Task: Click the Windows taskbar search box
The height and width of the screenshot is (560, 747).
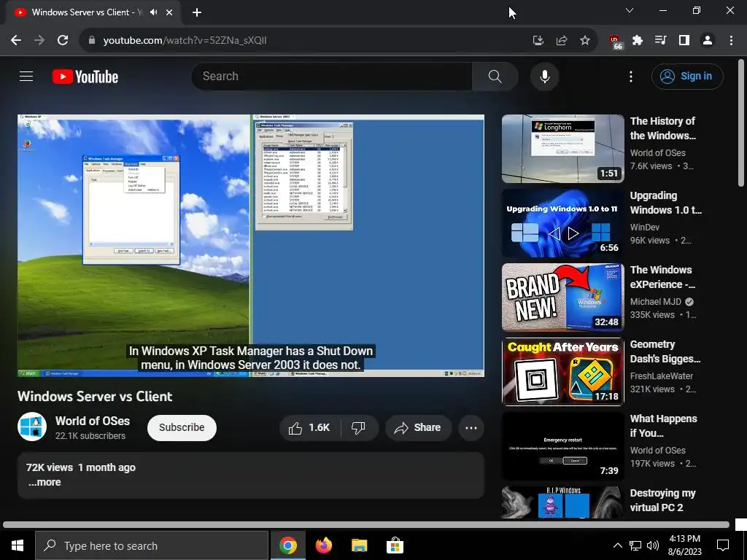Action: (x=152, y=545)
